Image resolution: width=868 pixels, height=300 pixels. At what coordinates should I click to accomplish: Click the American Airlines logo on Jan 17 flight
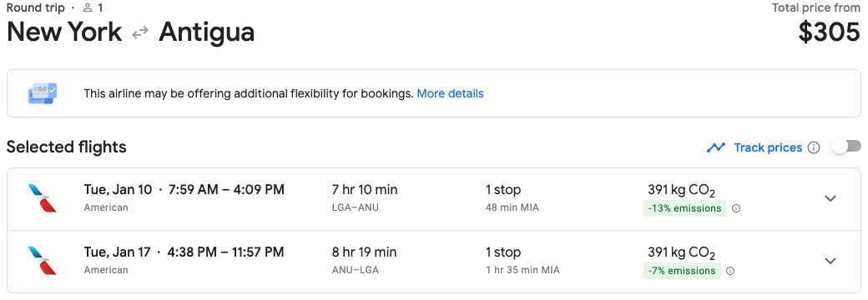[x=43, y=261]
